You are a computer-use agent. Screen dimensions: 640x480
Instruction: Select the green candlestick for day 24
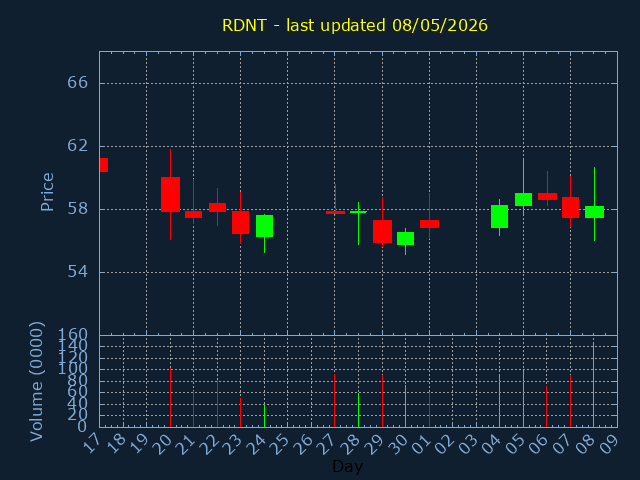[x=264, y=226]
